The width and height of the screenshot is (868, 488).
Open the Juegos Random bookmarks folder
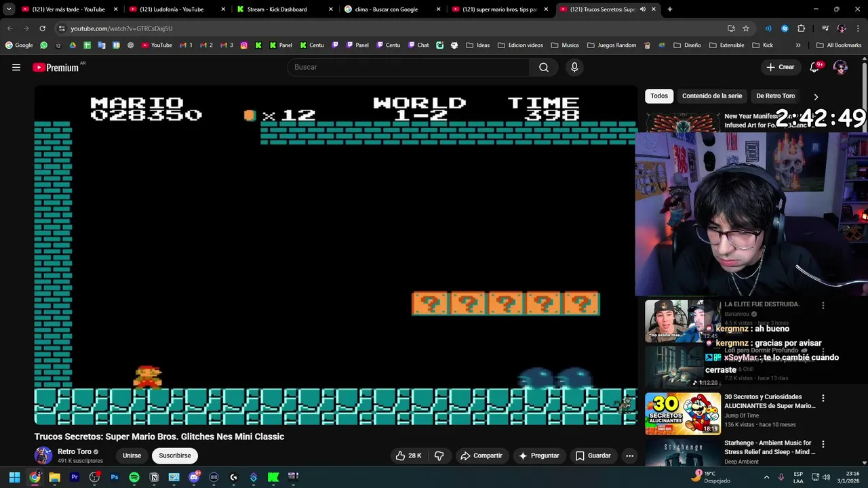click(612, 45)
